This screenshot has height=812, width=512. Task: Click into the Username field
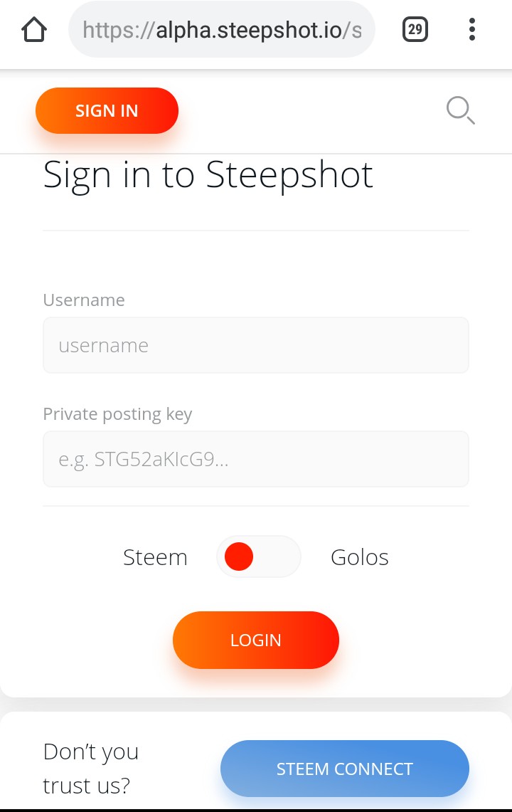256,345
